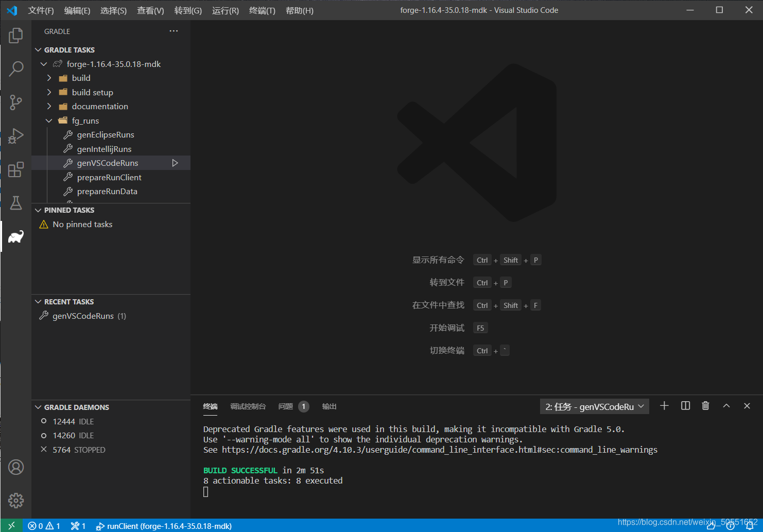Open the docs.gradle.org link in terminal
This screenshot has width=763, height=532.
pyautogui.click(x=440, y=450)
